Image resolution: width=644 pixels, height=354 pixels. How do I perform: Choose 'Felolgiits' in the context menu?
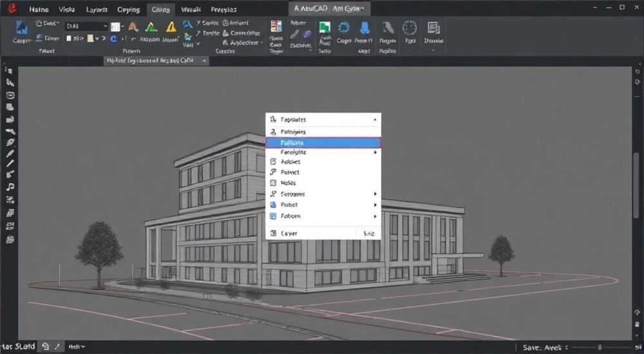tap(323, 132)
